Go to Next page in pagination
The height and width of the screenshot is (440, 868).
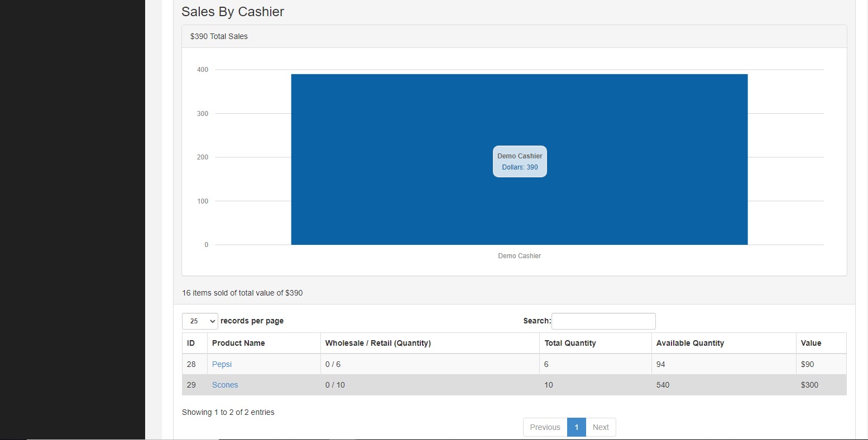coord(601,427)
